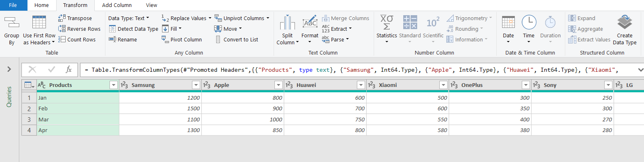This screenshot has height=162, width=644.
Task: Expand the Data Type: Text dropdown
Action: coord(129,18)
